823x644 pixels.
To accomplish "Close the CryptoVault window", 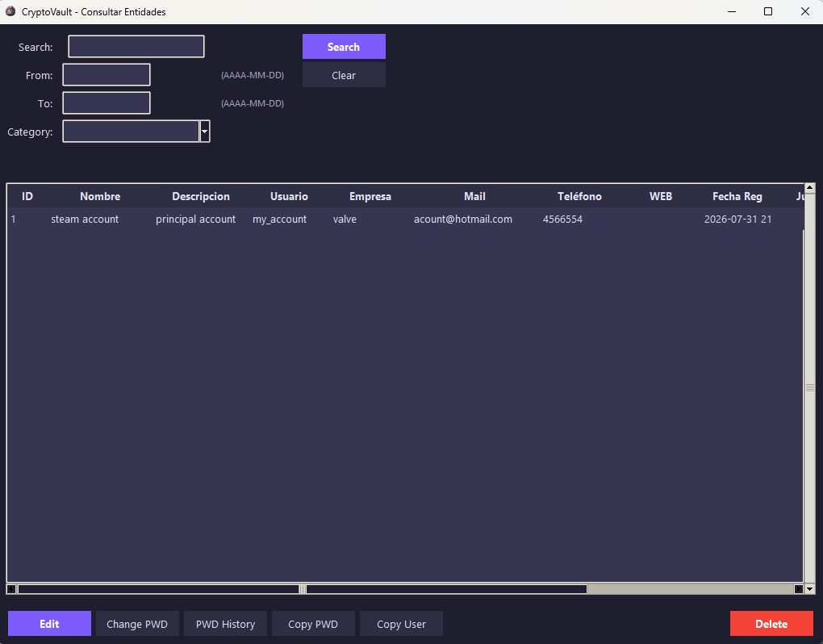I will click(804, 11).
